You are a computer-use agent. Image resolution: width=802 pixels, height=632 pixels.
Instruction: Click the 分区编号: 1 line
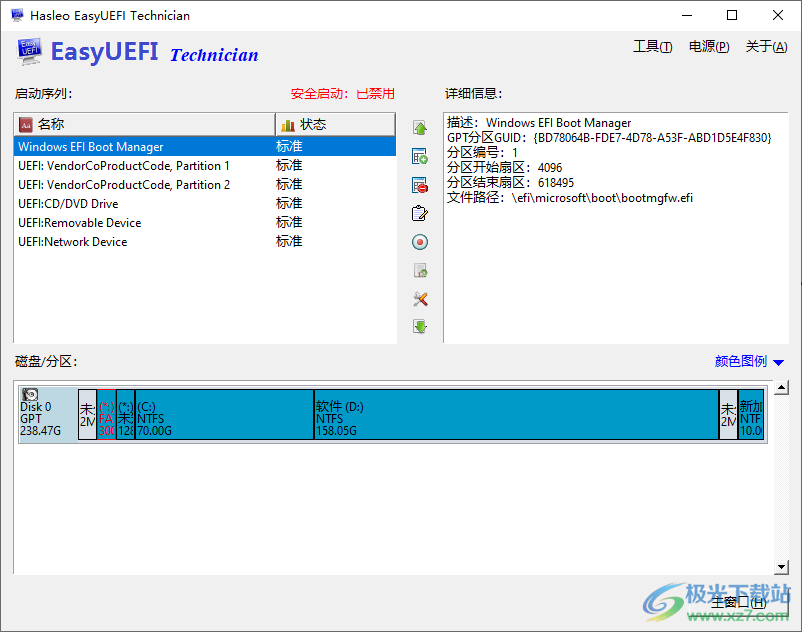(x=482, y=153)
